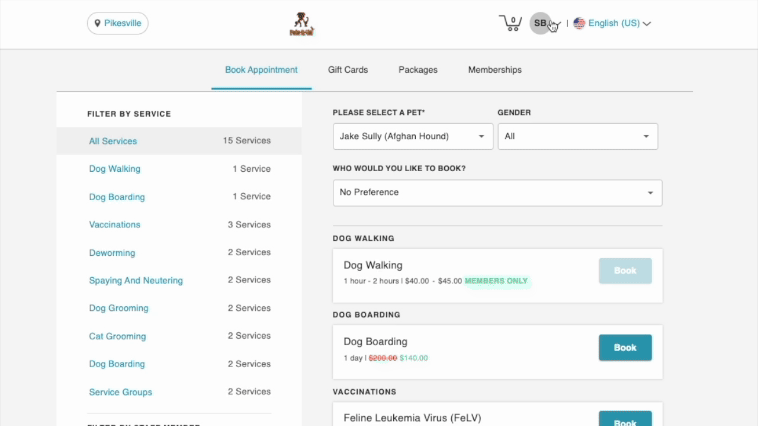758x426 pixels.
Task: Filter by Vaccinations service
Action: tap(115, 225)
